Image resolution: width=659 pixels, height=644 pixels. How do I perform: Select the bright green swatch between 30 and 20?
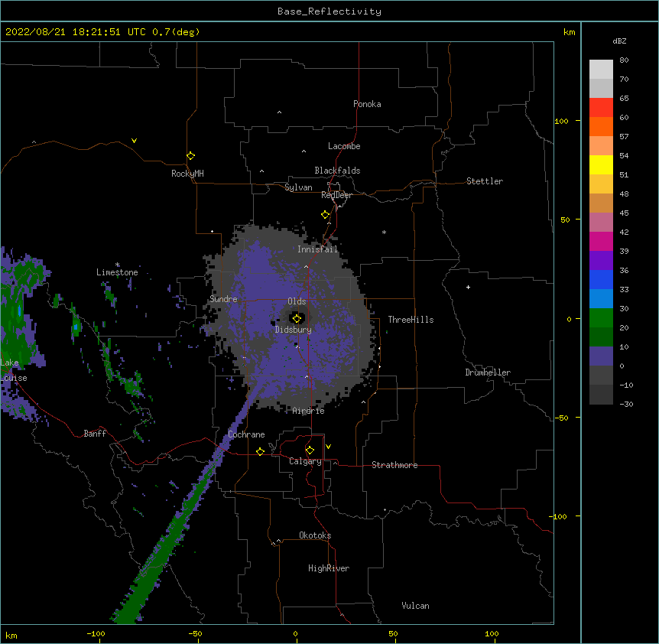click(601, 318)
